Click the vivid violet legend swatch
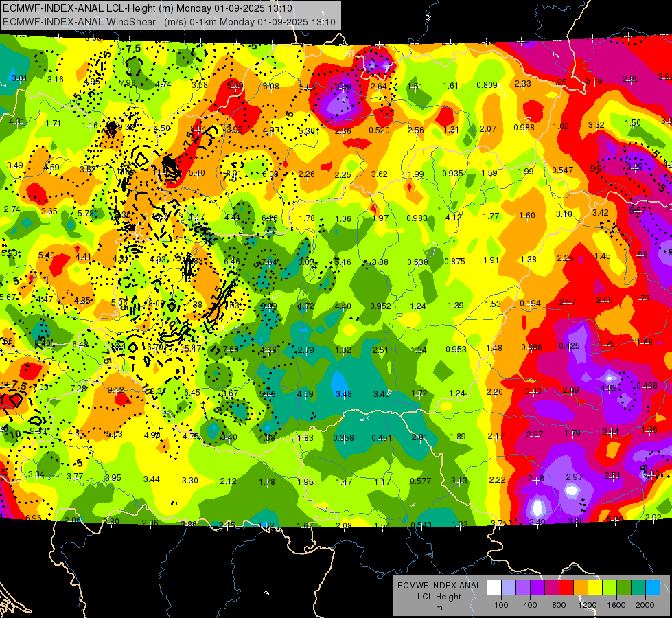The height and width of the screenshot is (618, 672). 537,588
